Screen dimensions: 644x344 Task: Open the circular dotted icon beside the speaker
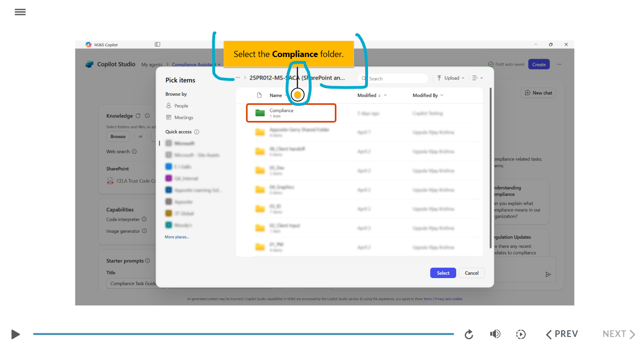[x=521, y=335]
